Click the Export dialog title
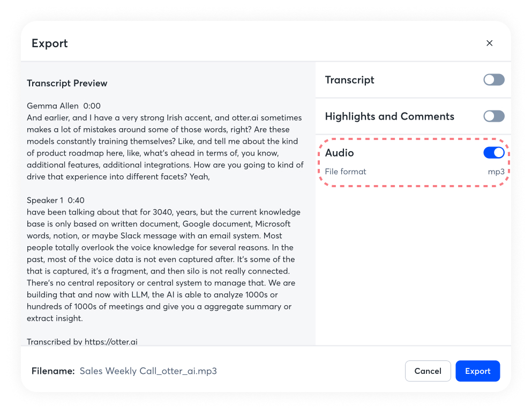This screenshot has width=532, height=413. click(50, 43)
